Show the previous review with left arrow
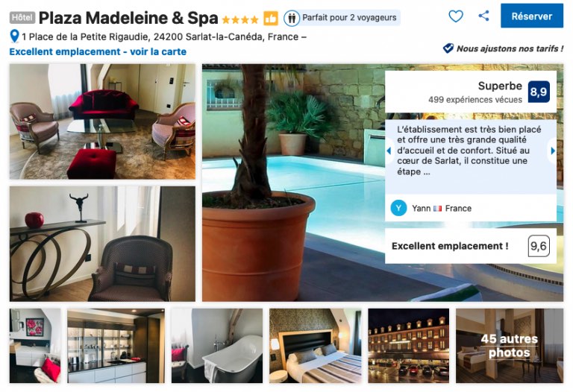 coord(389,151)
